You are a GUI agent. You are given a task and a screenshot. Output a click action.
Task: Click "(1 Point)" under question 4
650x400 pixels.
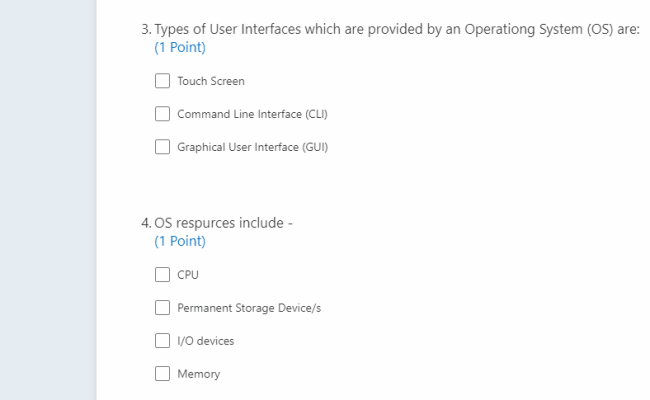tap(180, 241)
